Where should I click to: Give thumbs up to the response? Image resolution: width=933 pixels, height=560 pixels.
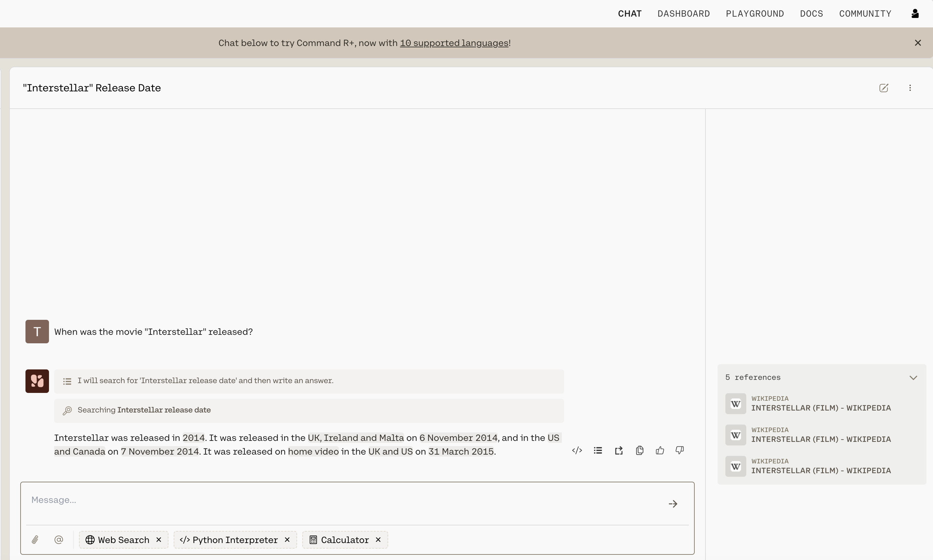[x=660, y=451]
